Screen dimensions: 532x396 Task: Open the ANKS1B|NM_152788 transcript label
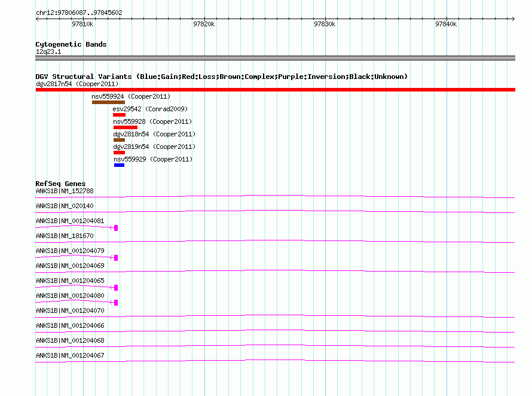65,191
